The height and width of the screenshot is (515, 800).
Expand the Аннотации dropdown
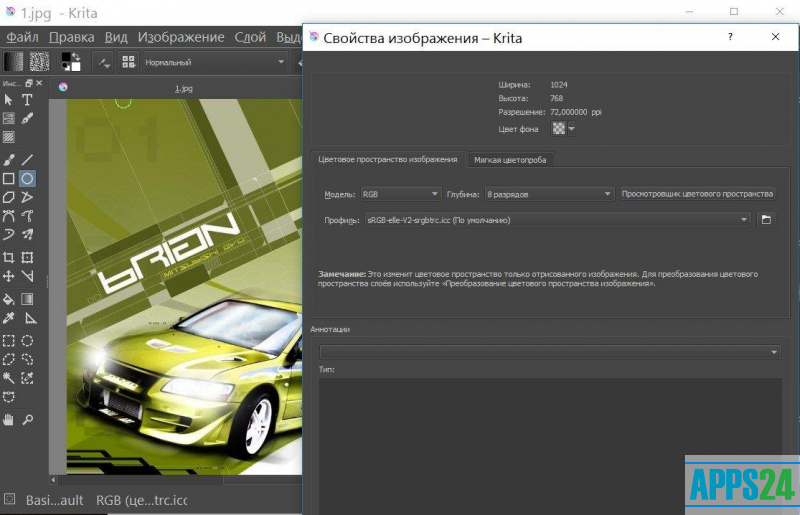tap(550, 352)
